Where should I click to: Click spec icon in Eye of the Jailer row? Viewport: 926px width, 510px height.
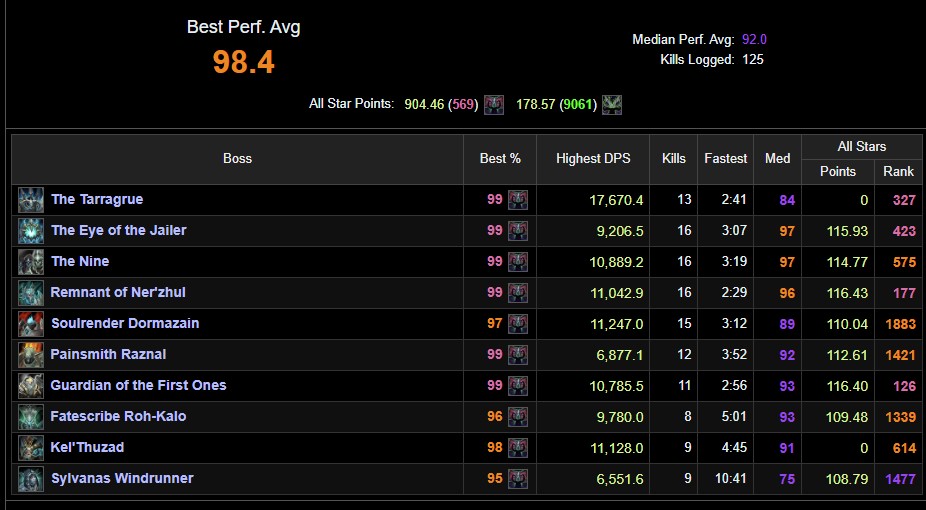(518, 231)
